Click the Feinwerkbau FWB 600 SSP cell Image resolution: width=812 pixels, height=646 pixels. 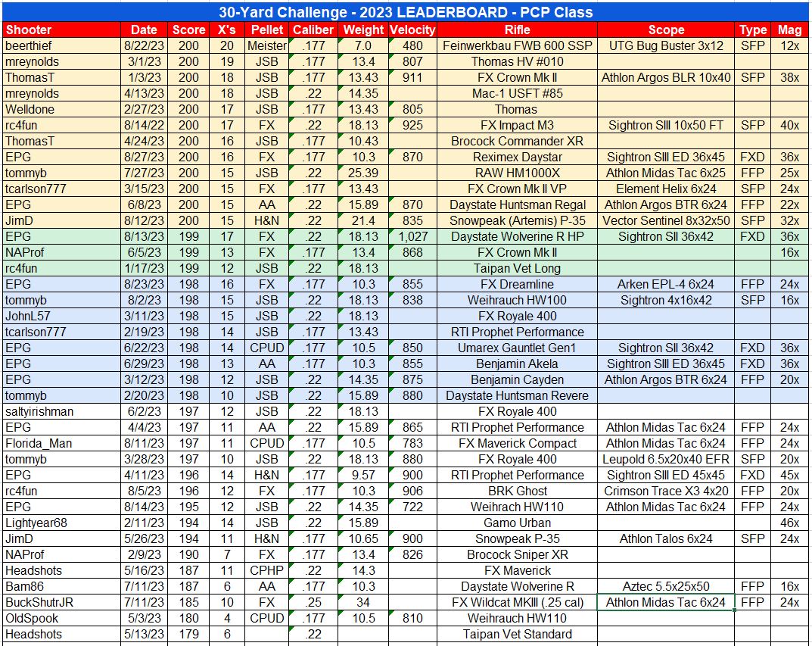pyautogui.click(x=517, y=45)
